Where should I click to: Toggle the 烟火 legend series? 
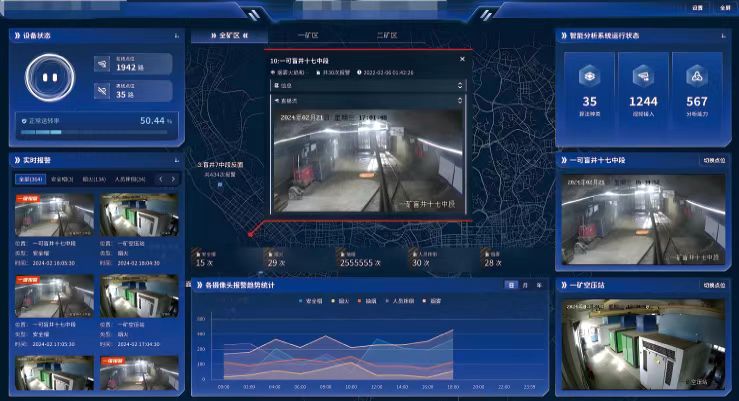[x=341, y=301]
